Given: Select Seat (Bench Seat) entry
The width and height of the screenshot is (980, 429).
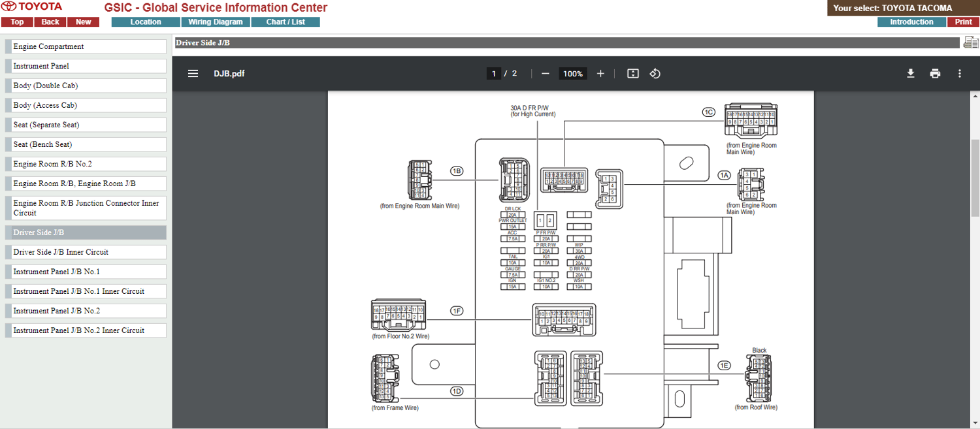Looking at the screenshot, I should click(86, 144).
